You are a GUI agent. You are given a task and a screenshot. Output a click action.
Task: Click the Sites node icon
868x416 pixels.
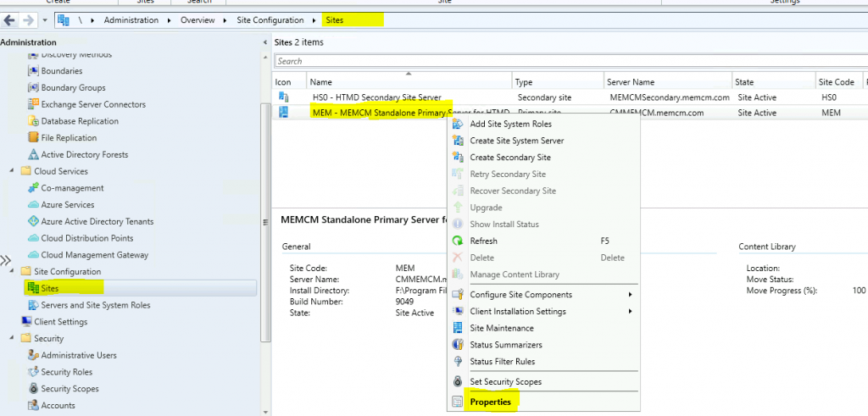click(33, 288)
